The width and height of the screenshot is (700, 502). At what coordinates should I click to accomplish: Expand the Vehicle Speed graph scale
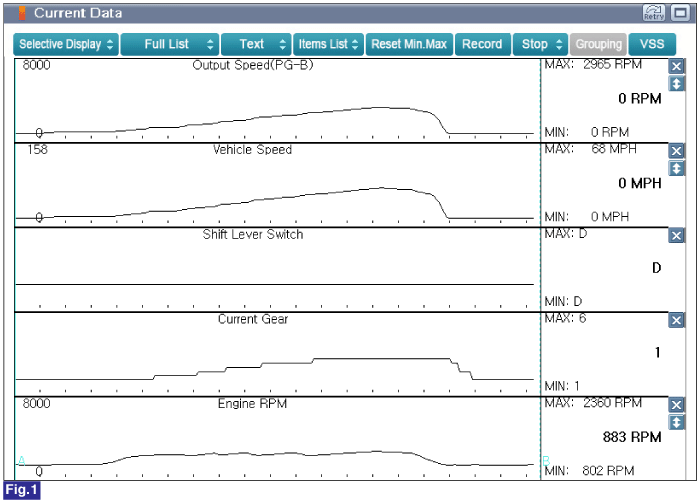676,168
